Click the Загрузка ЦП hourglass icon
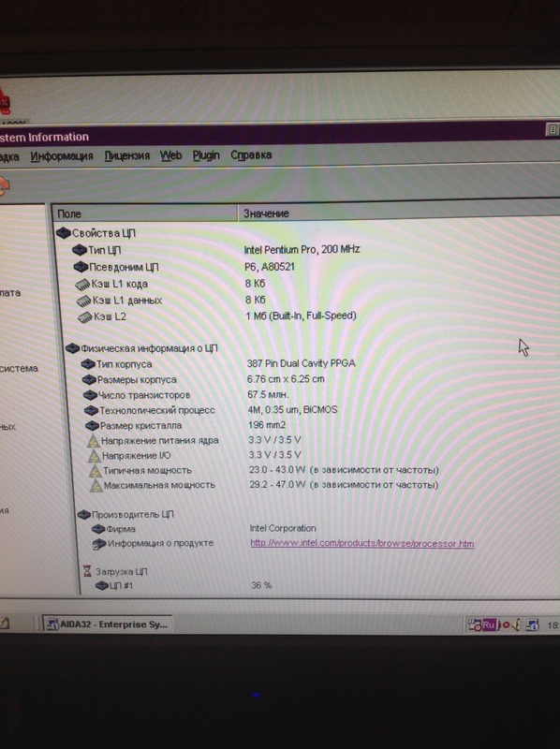The width and height of the screenshot is (560, 749). (87, 571)
